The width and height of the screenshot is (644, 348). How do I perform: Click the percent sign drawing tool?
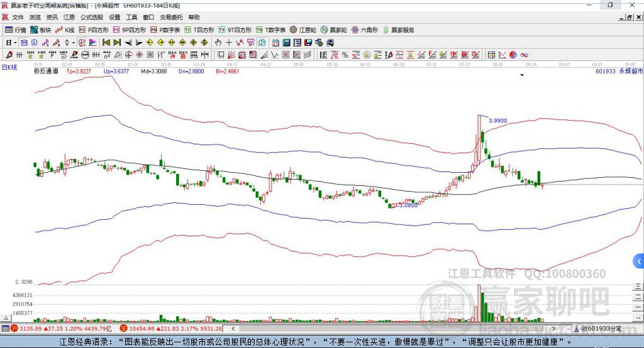[x=345, y=55]
